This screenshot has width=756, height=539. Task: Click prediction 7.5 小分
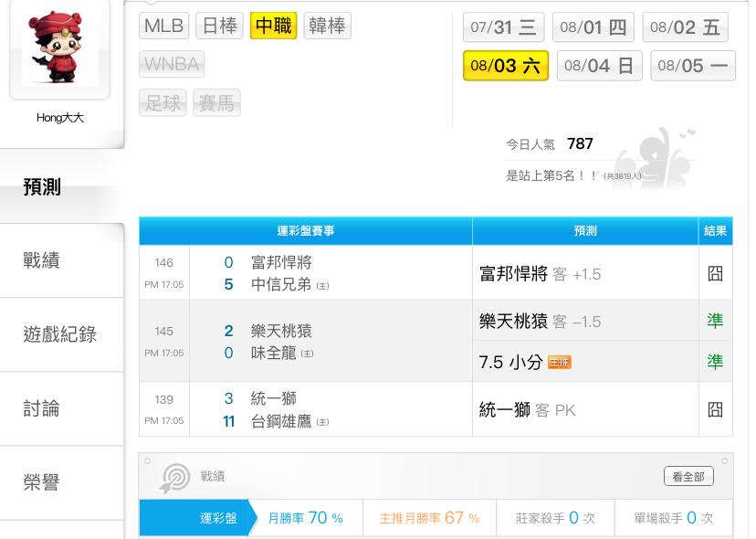511,362
